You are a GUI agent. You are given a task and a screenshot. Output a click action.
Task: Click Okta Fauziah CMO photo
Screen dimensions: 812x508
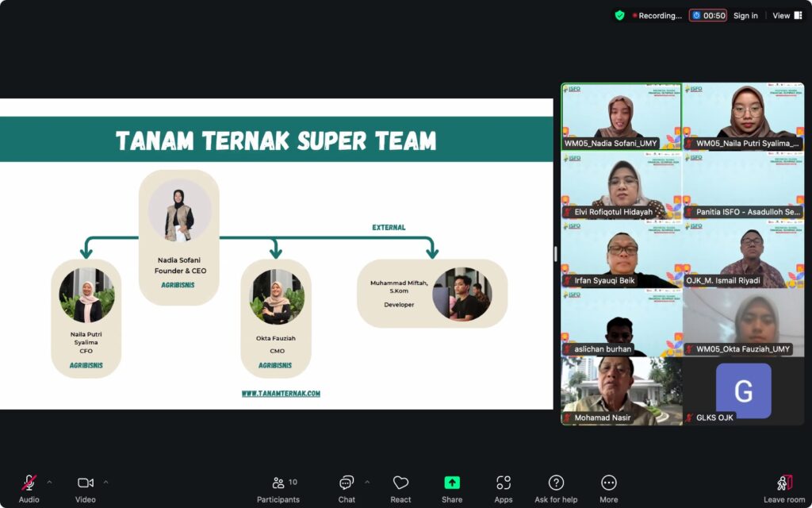[x=277, y=295]
